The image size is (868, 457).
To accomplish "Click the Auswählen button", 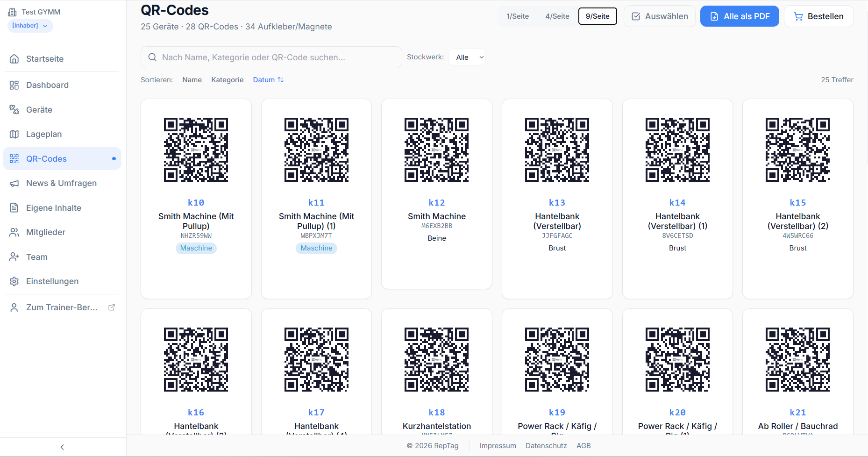I will 660,16.
